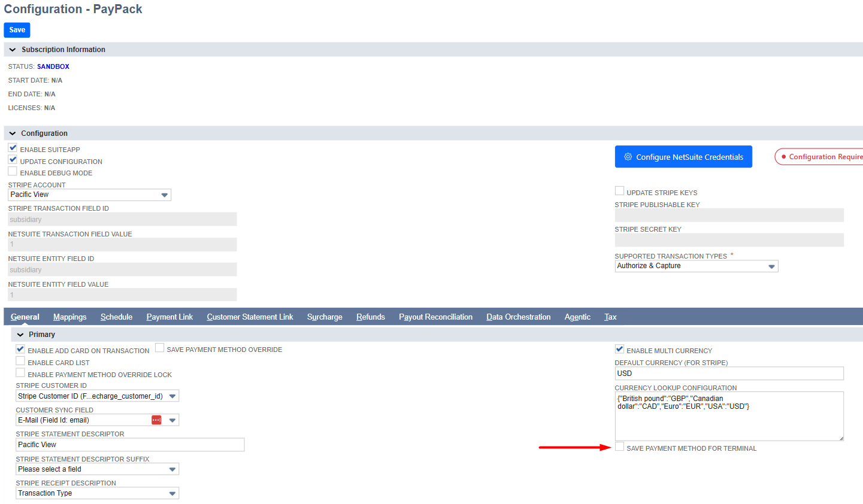Switch to the Mappings tab
This screenshot has height=504, width=863.
pyautogui.click(x=70, y=317)
